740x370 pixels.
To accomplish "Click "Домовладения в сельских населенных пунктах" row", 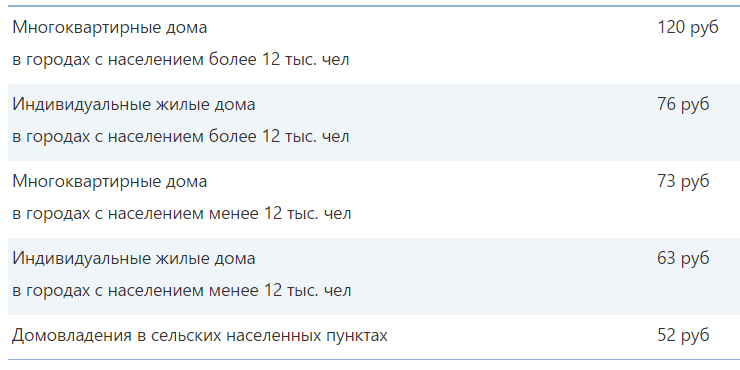I will tap(370, 336).
